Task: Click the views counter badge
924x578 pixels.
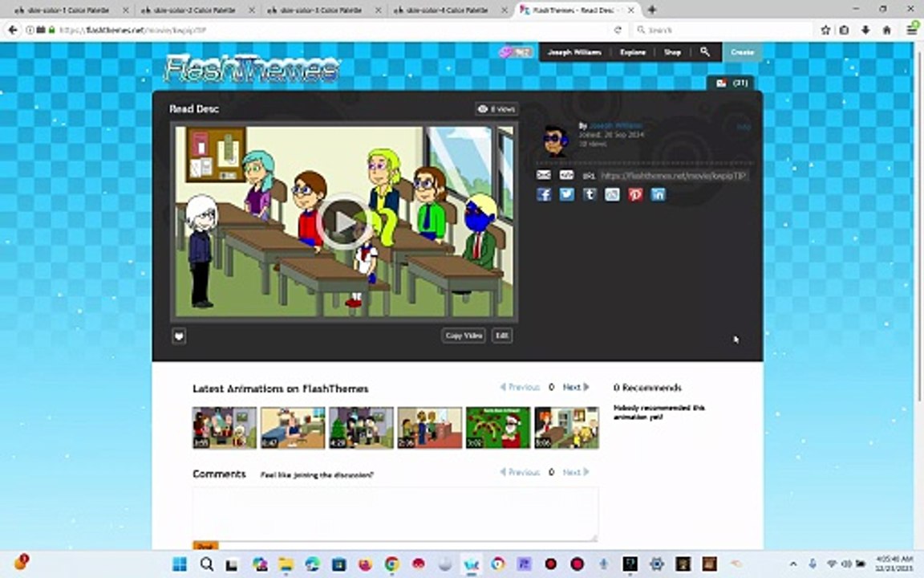Action: pyautogui.click(x=496, y=109)
